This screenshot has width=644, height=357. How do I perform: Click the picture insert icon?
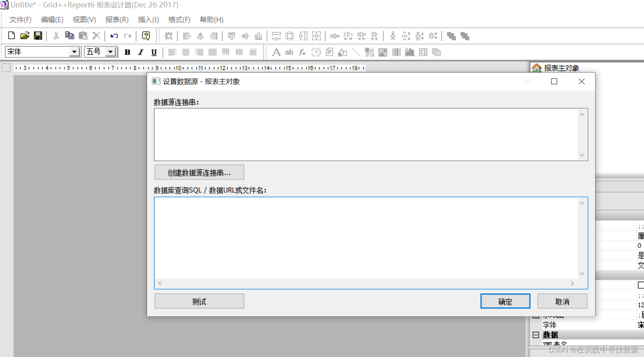click(x=383, y=52)
